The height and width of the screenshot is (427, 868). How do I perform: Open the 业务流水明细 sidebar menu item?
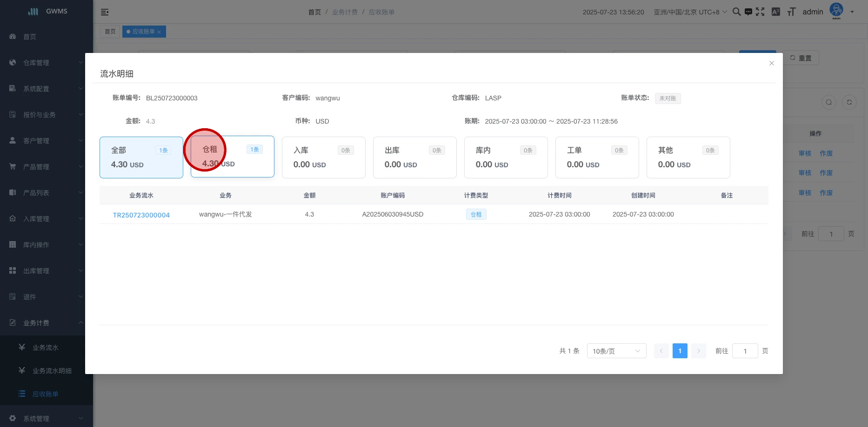[x=52, y=371]
